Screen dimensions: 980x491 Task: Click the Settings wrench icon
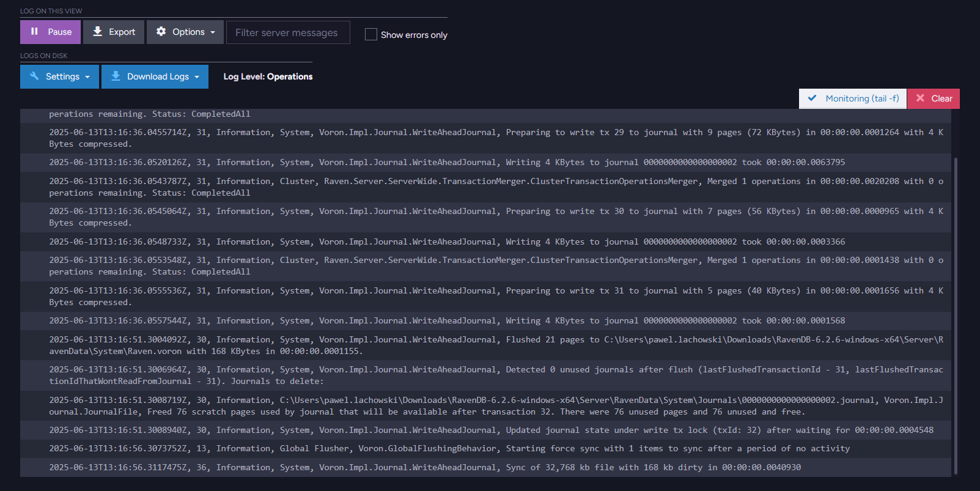point(34,76)
